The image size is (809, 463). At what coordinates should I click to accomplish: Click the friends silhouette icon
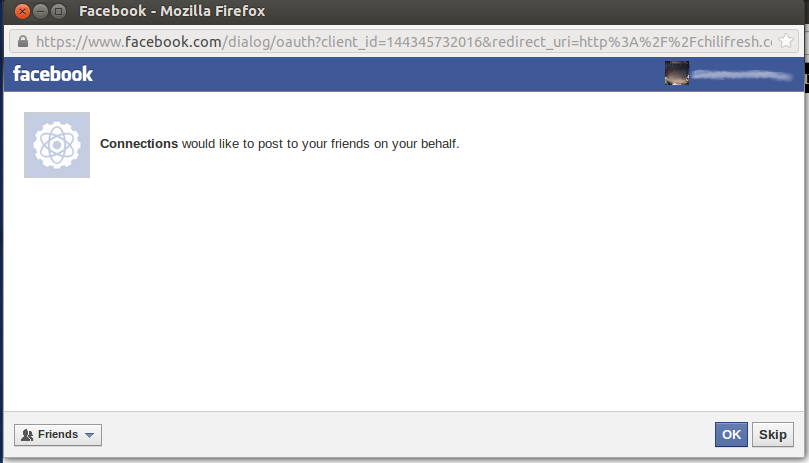(x=27, y=435)
